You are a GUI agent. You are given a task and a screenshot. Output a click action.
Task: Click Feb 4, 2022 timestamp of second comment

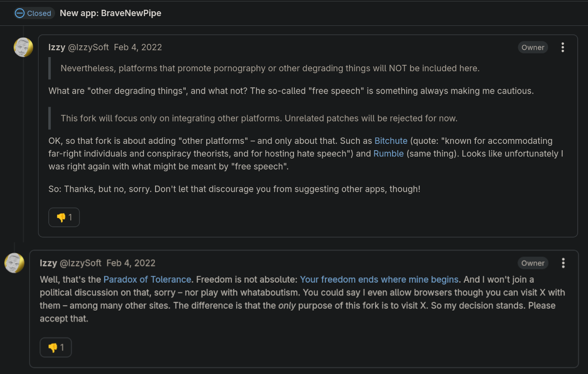(131, 263)
